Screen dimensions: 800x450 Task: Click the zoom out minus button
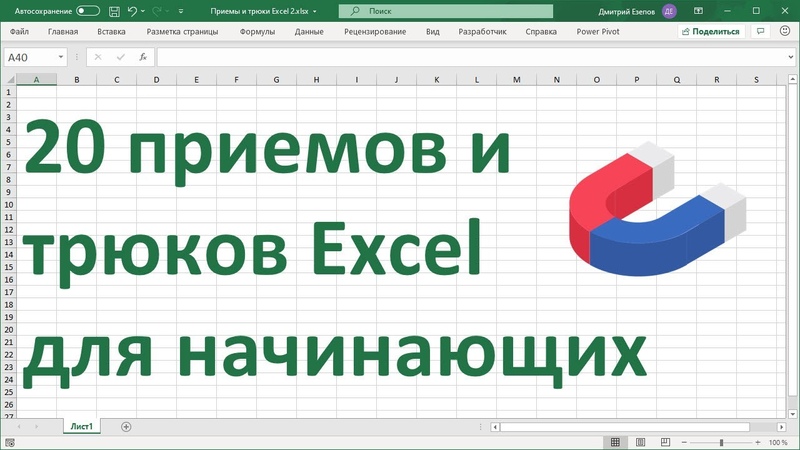coord(684,442)
